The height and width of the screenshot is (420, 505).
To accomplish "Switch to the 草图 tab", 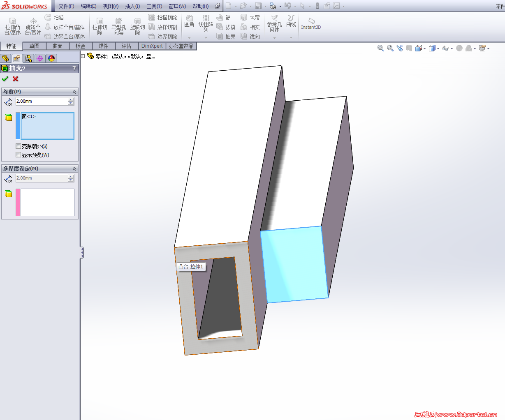I will (x=34, y=46).
